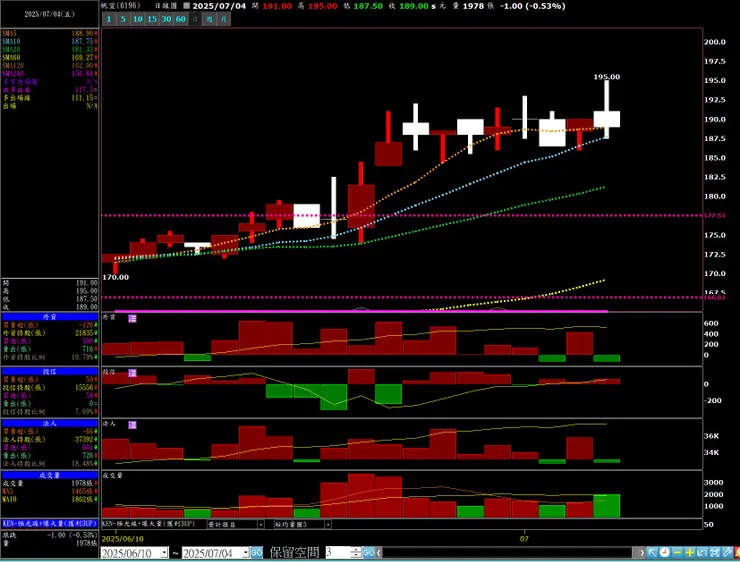Switch to the daily (日) chart button
740x562 pixels.
[195, 19]
